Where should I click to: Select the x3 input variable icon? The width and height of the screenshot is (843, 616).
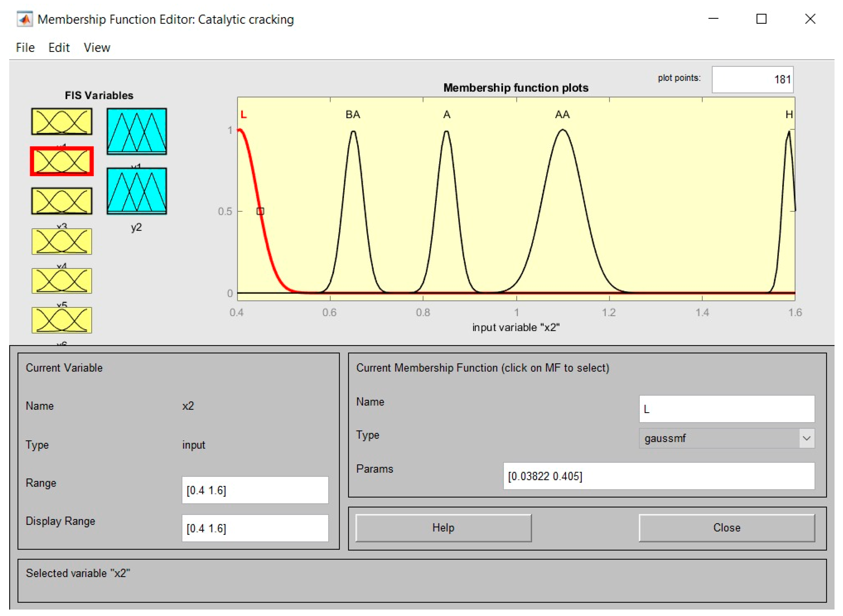pos(61,201)
